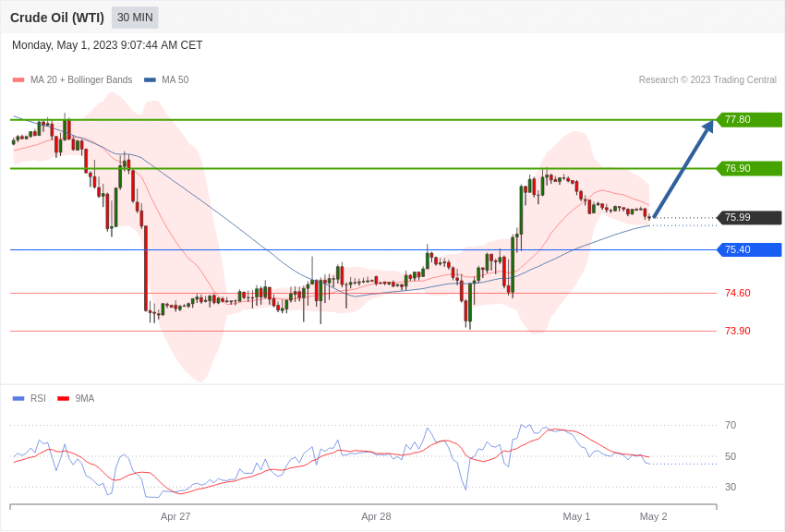Click the blue MA 50 legend swatch
The image size is (785, 532).
point(150,80)
